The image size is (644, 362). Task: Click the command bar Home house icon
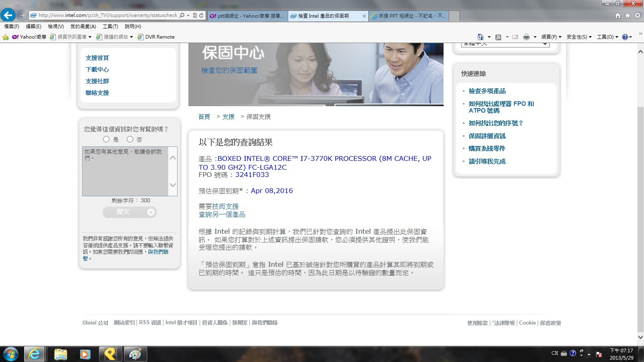(480, 37)
